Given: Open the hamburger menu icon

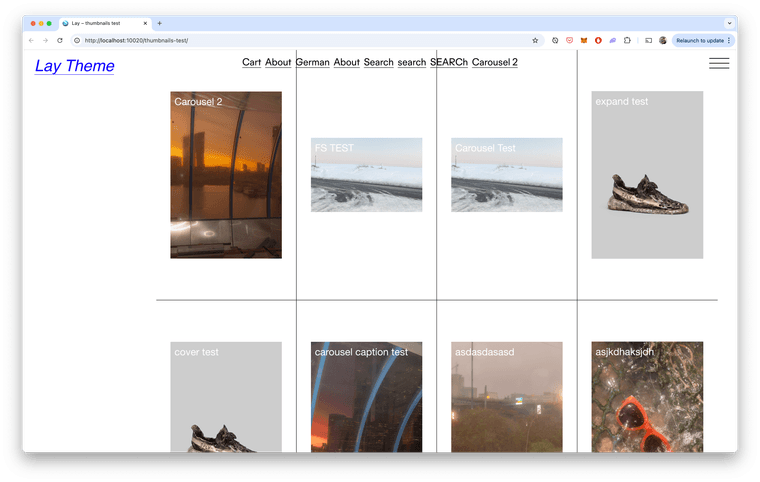Looking at the screenshot, I should coord(718,63).
